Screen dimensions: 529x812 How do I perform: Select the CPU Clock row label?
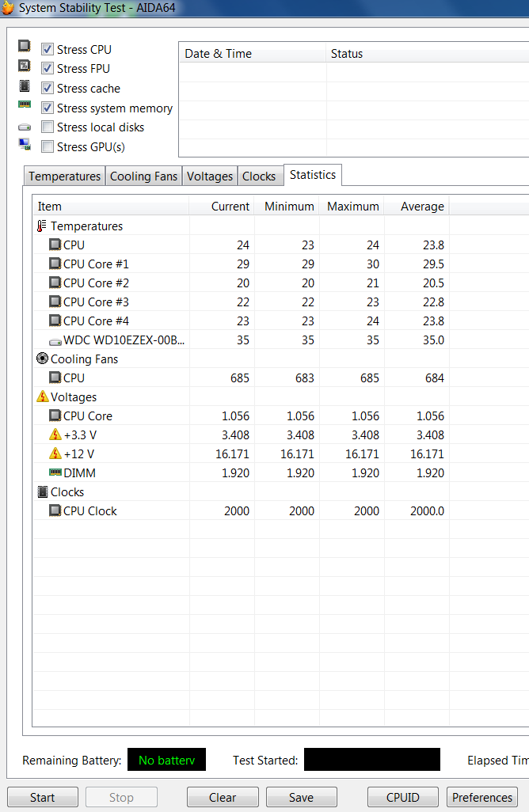(x=90, y=510)
